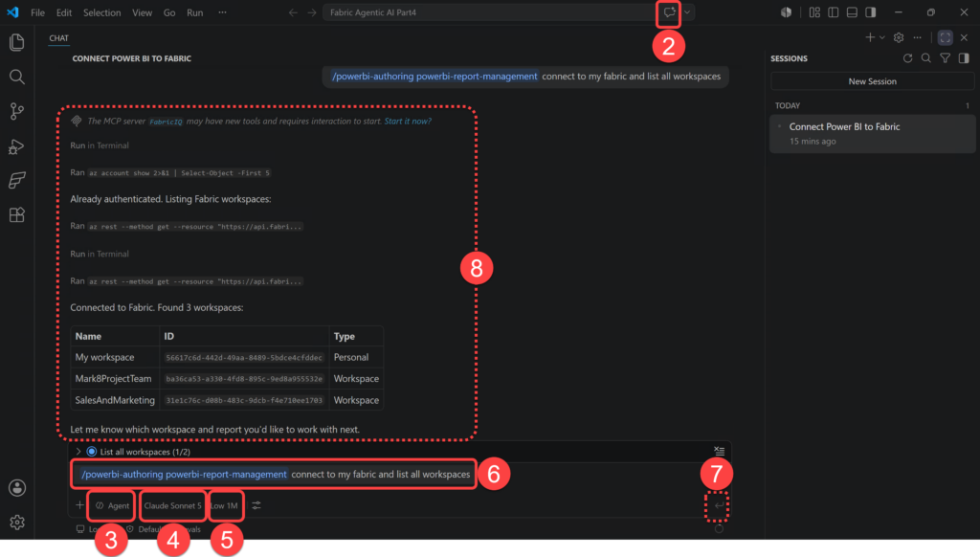Click the VS Code logo icon
The height and width of the screenshot is (557, 980).
point(12,11)
